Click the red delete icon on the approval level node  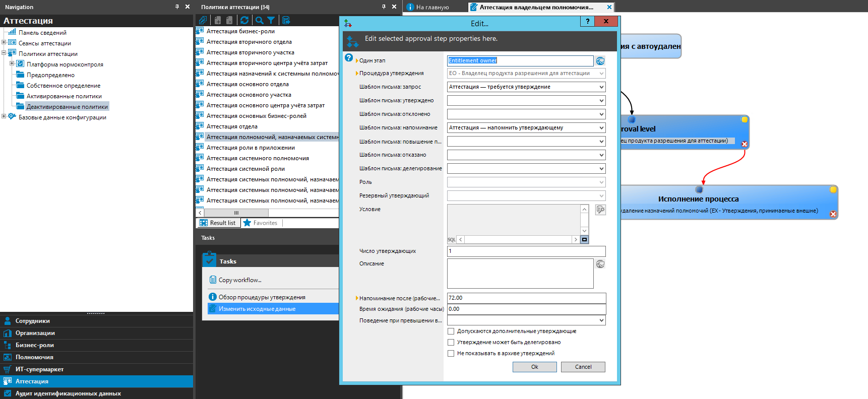[745, 144]
